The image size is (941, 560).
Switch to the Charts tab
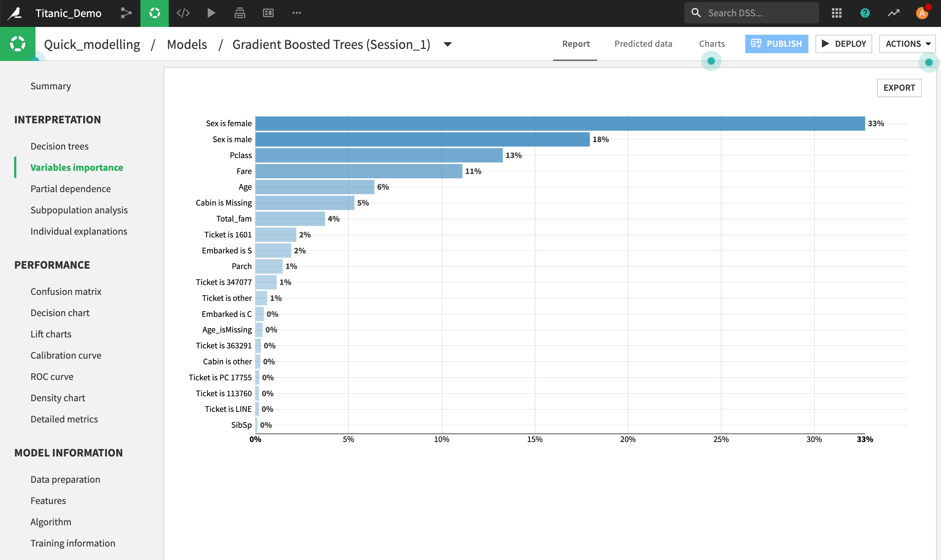[x=712, y=44]
